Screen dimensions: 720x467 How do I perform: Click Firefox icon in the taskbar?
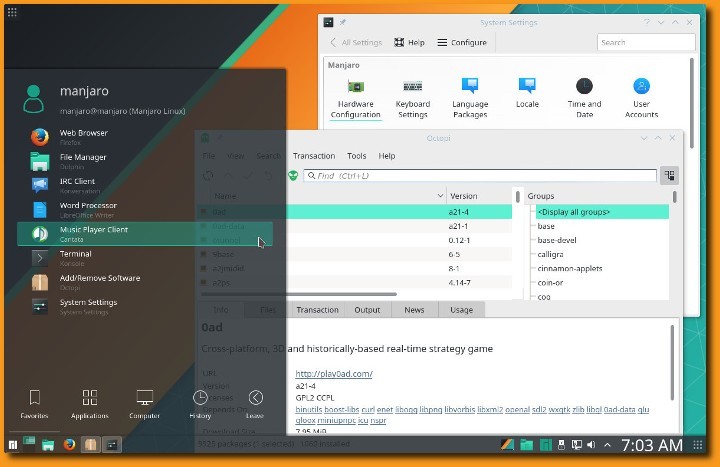69,444
